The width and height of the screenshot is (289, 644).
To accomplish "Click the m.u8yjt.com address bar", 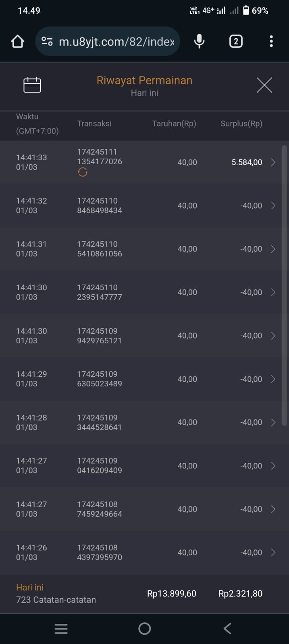I will (116, 41).
